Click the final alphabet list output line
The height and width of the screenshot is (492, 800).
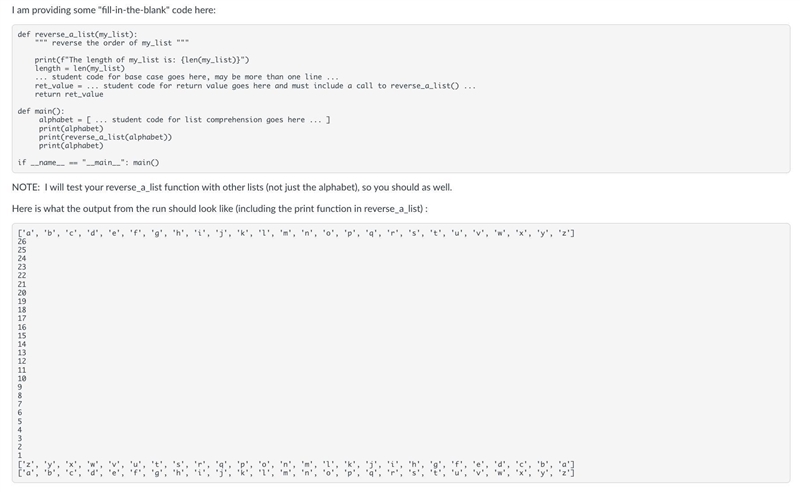(x=296, y=473)
